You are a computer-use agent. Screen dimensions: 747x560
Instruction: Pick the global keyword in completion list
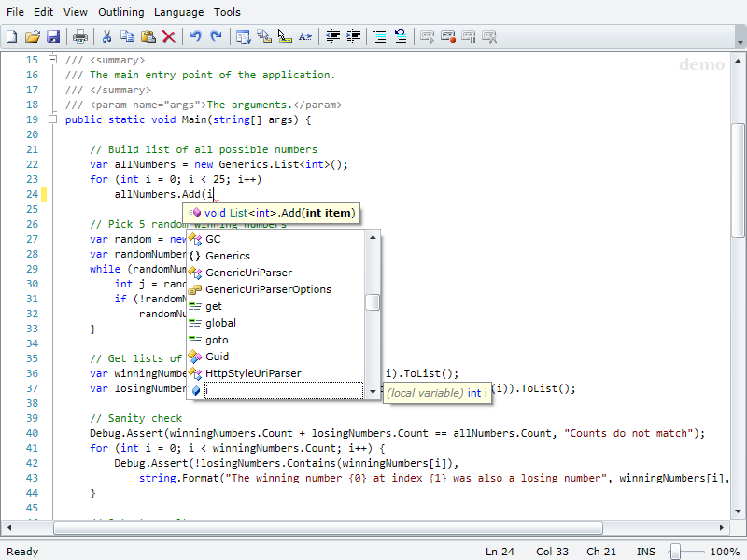(x=275, y=323)
